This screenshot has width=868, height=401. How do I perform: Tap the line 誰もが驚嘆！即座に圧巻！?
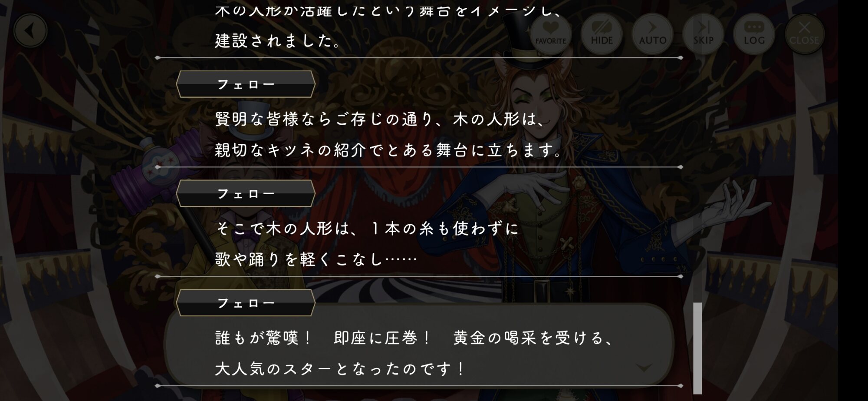tap(414, 338)
